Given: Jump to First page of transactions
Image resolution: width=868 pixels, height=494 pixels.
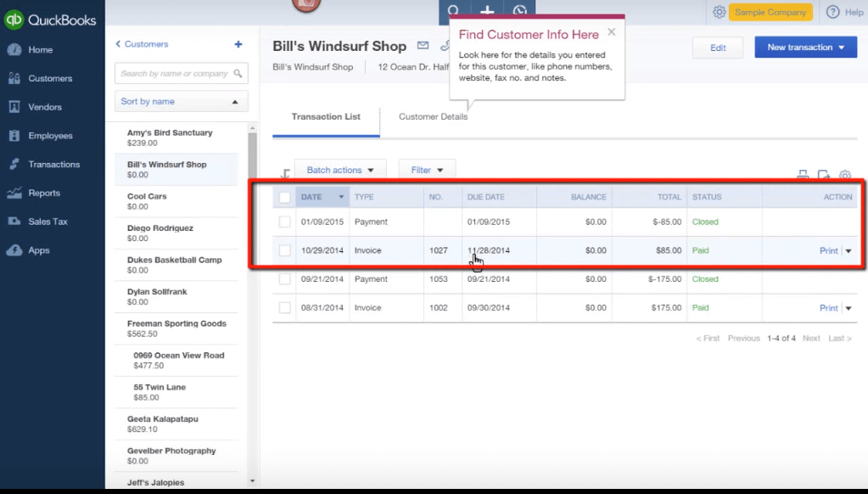Looking at the screenshot, I should click(708, 339).
